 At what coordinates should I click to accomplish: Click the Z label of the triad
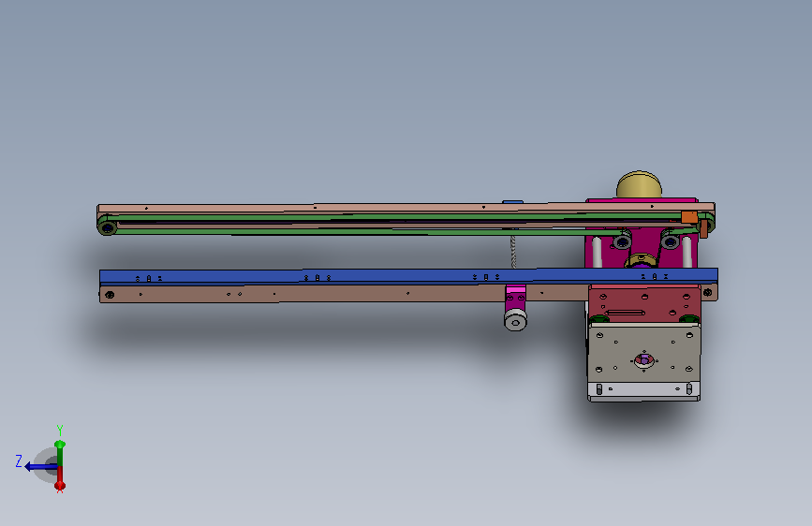(19, 460)
